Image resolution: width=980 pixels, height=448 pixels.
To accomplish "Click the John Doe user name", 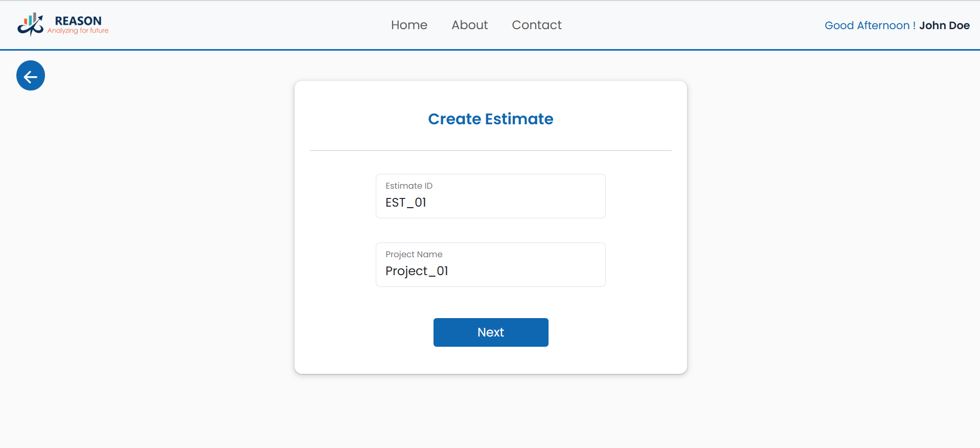I will [944, 26].
